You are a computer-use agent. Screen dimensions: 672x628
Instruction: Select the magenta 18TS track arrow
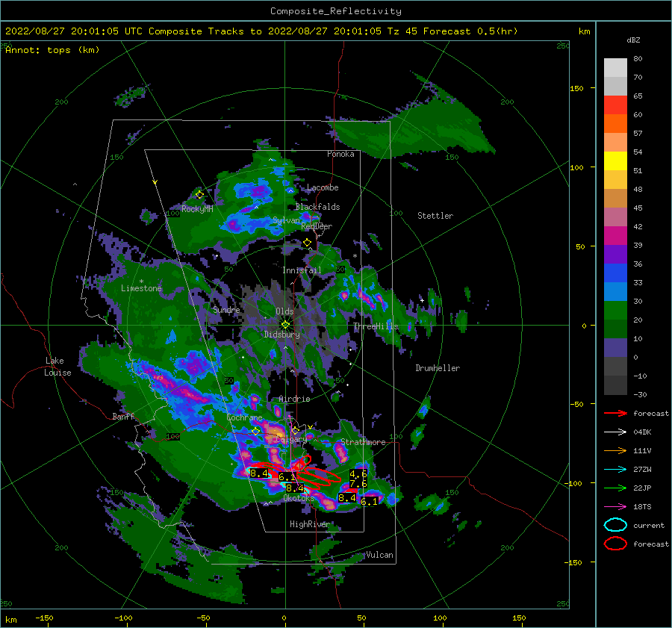tap(615, 507)
